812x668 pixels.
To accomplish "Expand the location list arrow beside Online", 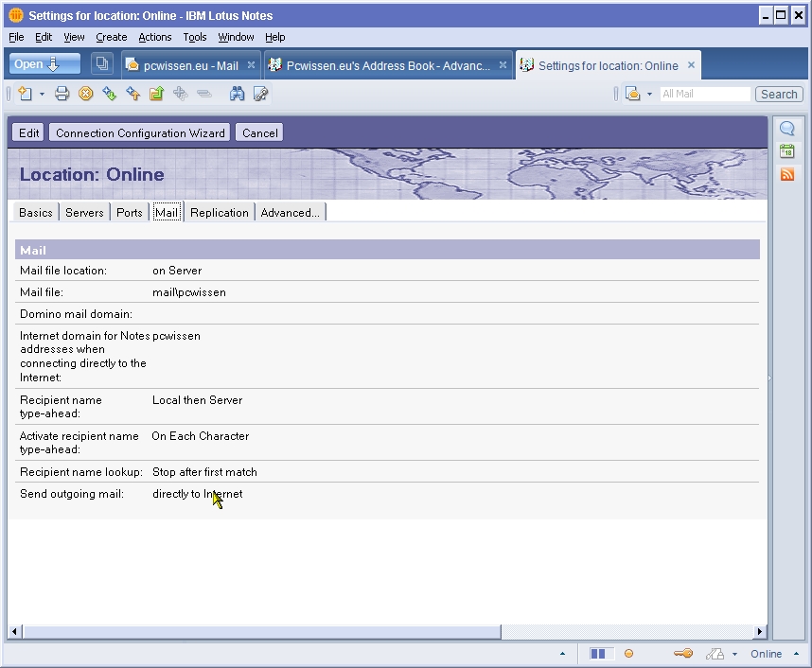I will 796,654.
